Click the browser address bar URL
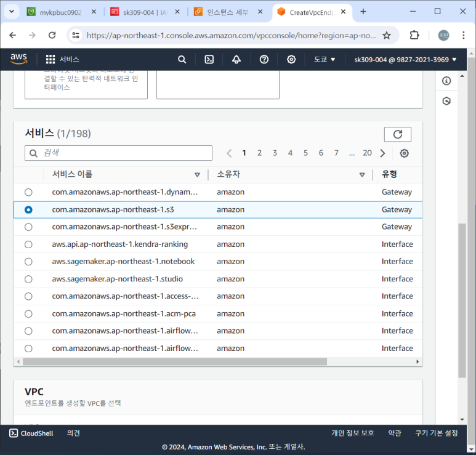476x455 pixels. pos(231,36)
